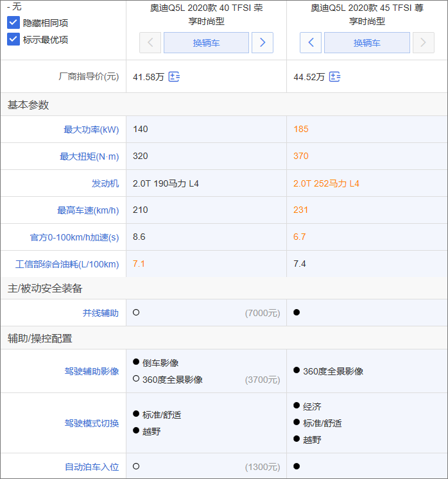This screenshot has height=479, width=448.
Task: Open the 最大扭矩(N·m) parameter link
Action: click(89, 156)
